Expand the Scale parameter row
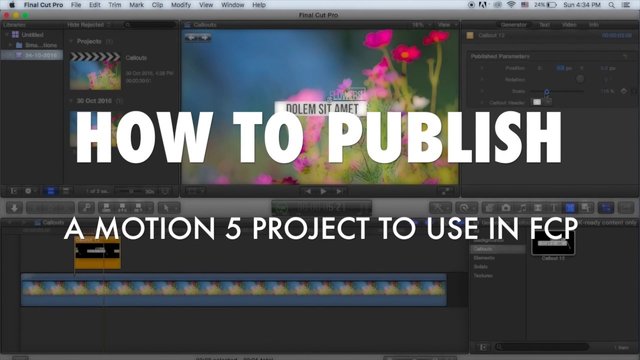The height and width of the screenshot is (360, 640). [x=482, y=91]
